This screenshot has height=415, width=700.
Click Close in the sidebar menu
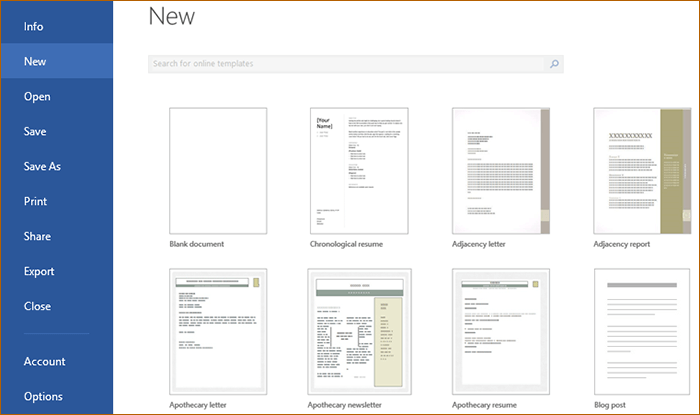38,306
